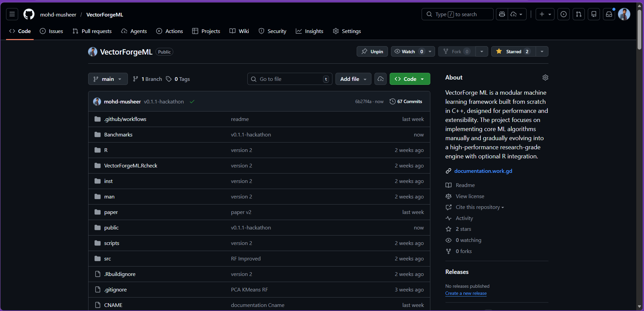Switch to the Pull requests tab
Image resolution: width=644 pixels, height=311 pixels.
click(92, 31)
